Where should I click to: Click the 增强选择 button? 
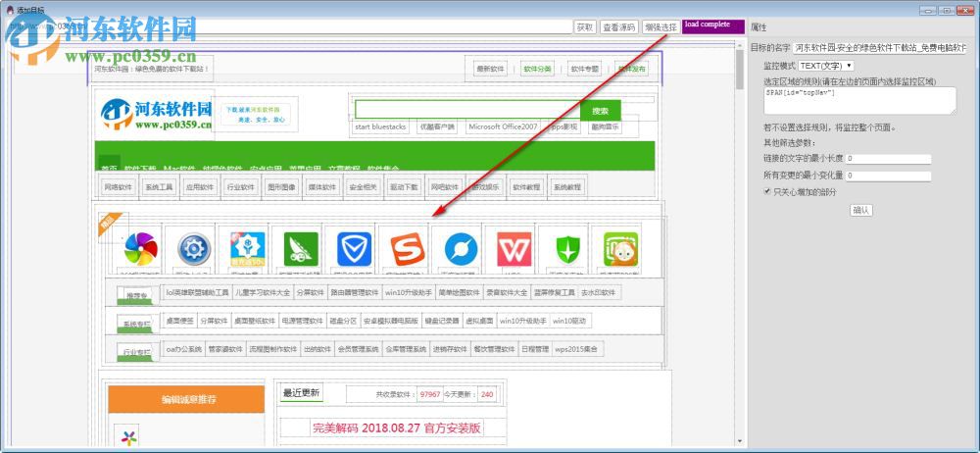point(661,26)
